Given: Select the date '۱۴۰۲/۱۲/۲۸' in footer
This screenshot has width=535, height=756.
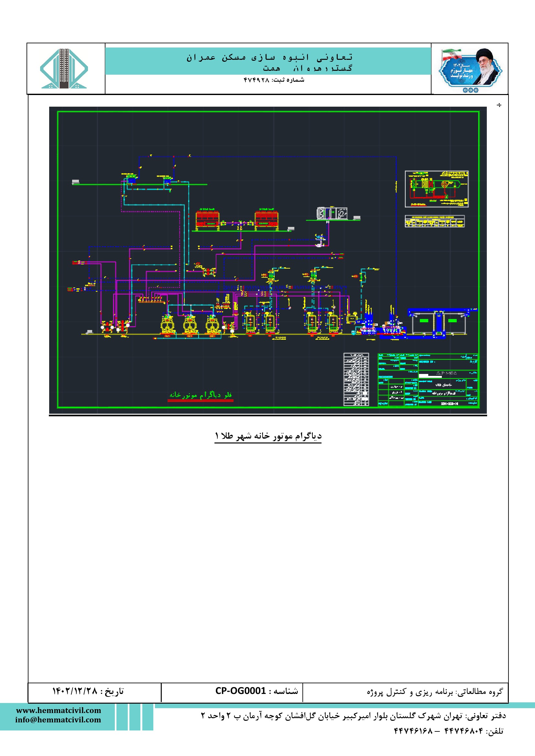Looking at the screenshot, I should click(75, 691).
